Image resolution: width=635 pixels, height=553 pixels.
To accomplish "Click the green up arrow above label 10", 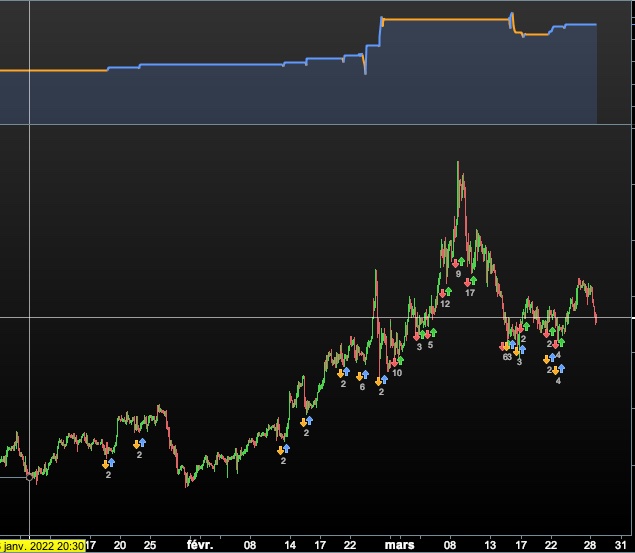I will pyautogui.click(x=401, y=360).
